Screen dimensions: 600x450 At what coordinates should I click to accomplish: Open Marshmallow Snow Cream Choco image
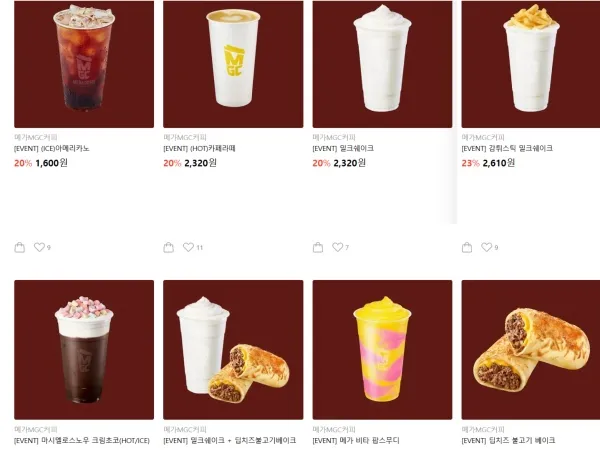click(84, 350)
